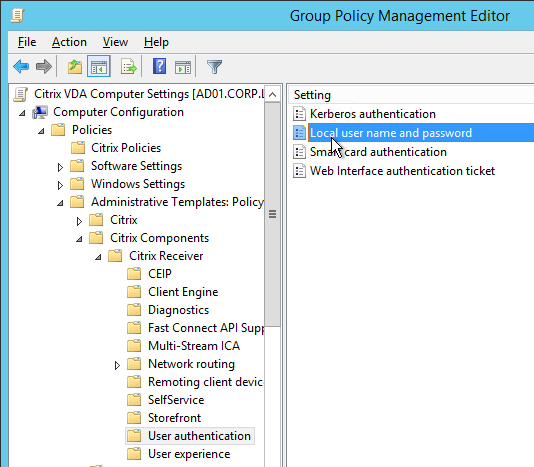The width and height of the screenshot is (534, 467).
Task: Click the Export List toolbar icon
Action: pyautogui.click(x=128, y=66)
